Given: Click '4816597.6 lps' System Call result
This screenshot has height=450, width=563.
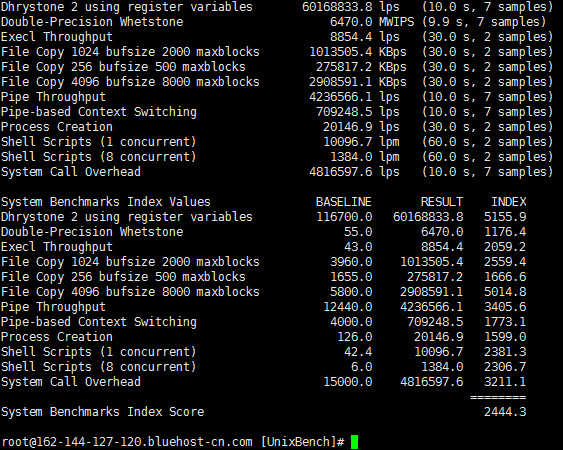Looking at the screenshot, I should click(354, 172).
